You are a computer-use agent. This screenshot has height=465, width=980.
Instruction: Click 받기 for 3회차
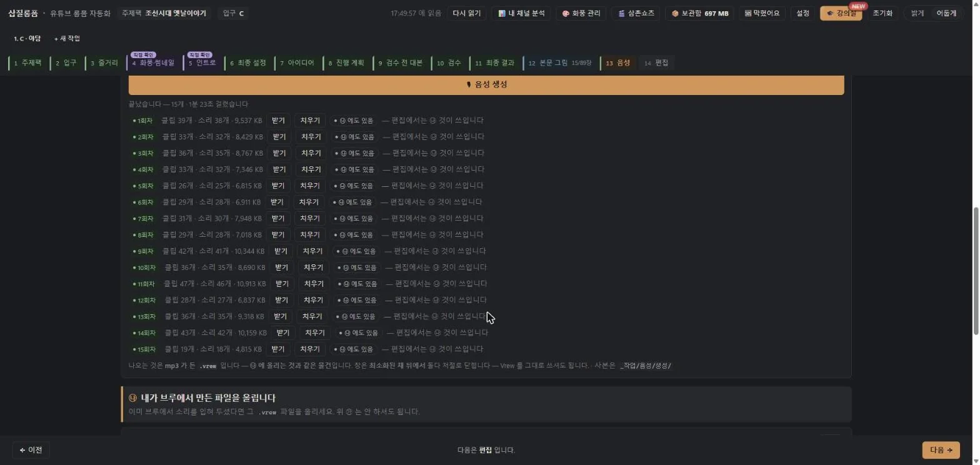(x=279, y=153)
